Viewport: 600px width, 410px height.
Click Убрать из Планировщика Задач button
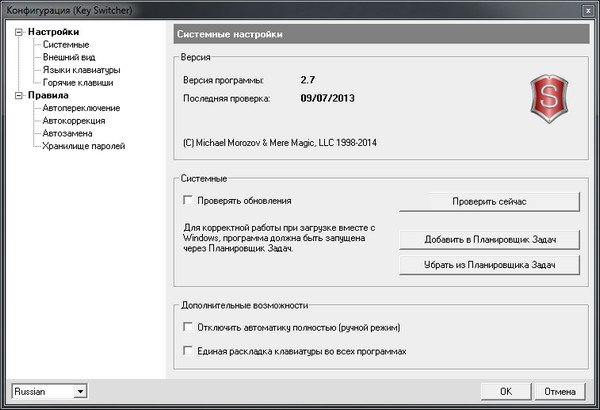point(489,264)
